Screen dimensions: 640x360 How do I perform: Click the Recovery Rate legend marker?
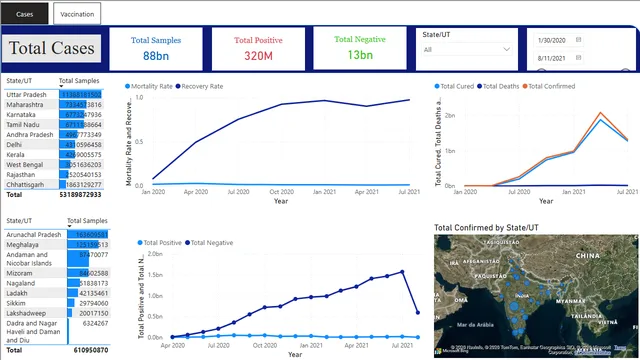pos(178,86)
